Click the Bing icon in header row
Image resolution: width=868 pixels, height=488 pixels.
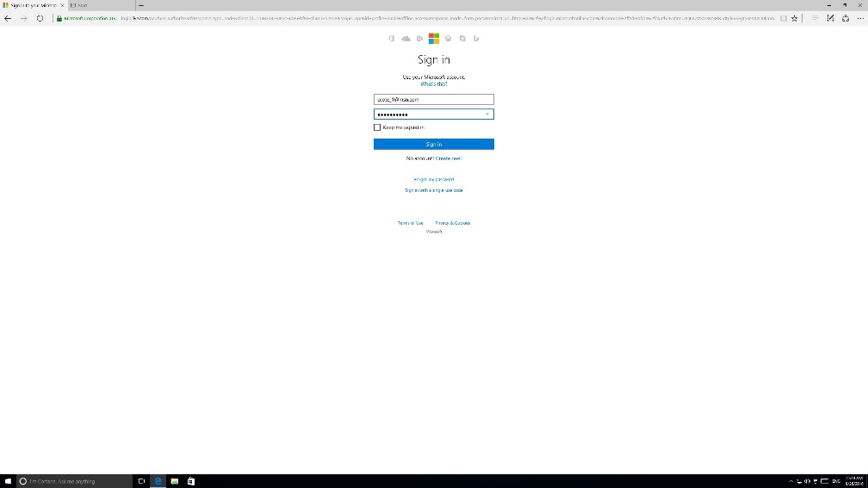coord(476,39)
